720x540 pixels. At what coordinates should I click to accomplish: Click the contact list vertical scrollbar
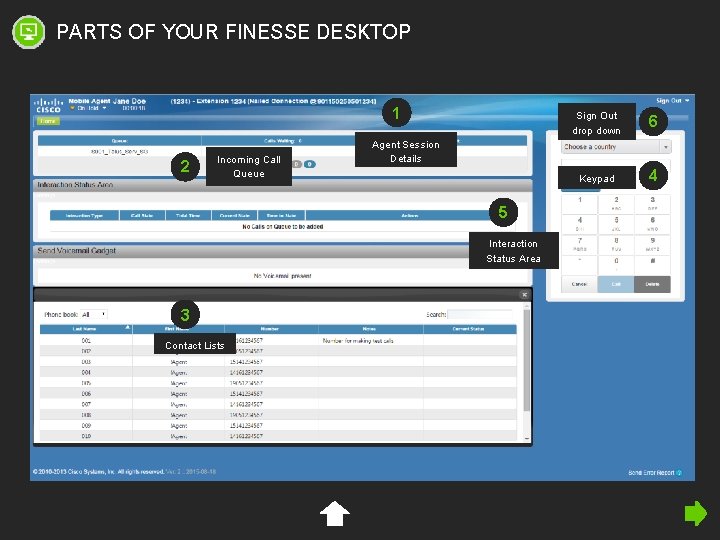(527, 360)
